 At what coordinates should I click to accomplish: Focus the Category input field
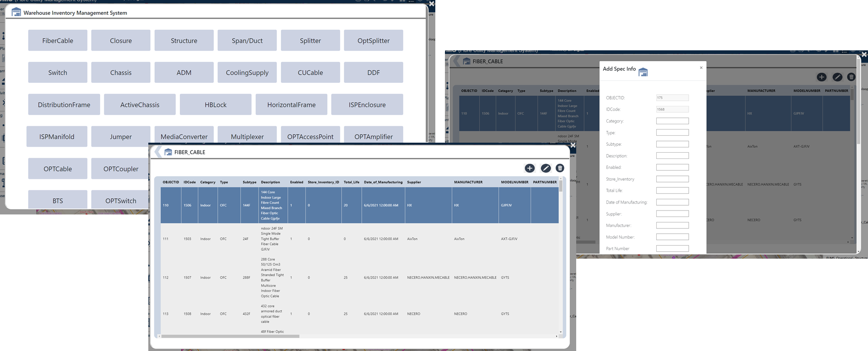pos(672,121)
